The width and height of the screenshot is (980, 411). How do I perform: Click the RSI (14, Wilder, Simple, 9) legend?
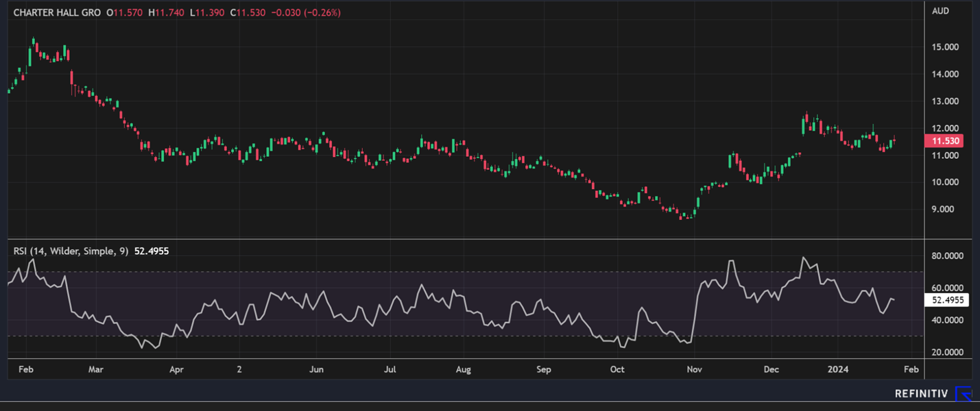(x=71, y=251)
